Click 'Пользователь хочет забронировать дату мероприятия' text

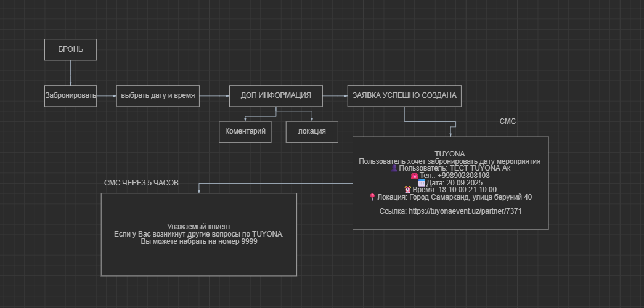tap(450, 161)
